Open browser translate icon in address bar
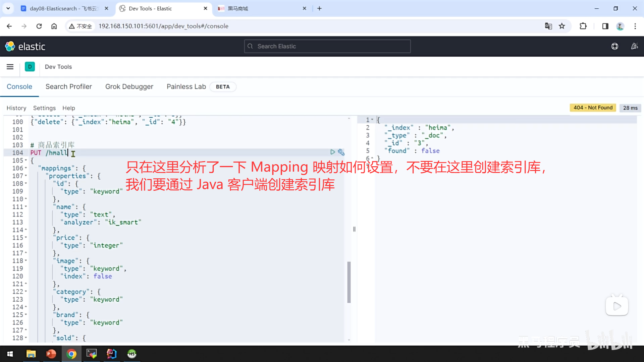The width and height of the screenshot is (644, 362). tap(548, 26)
